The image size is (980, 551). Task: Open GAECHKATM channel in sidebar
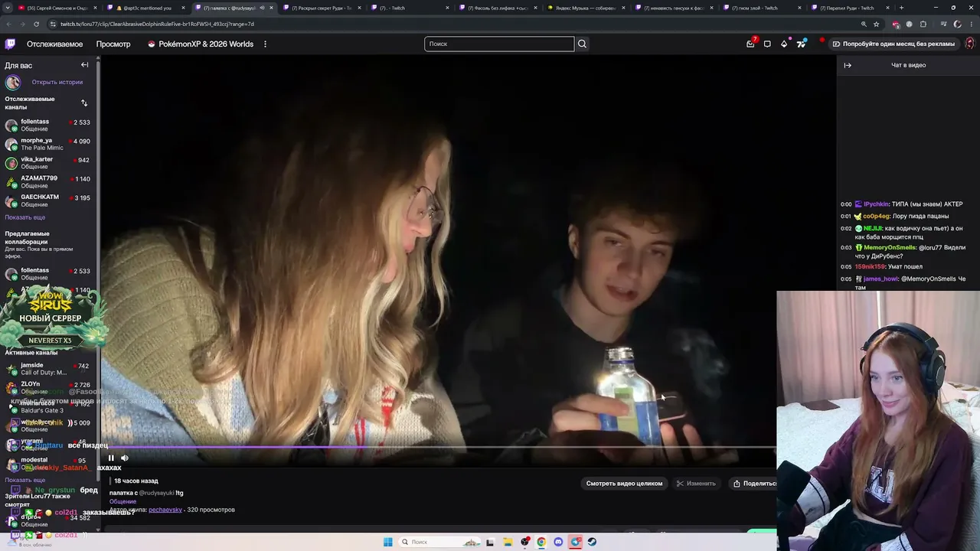pyautogui.click(x=48, y=201)
